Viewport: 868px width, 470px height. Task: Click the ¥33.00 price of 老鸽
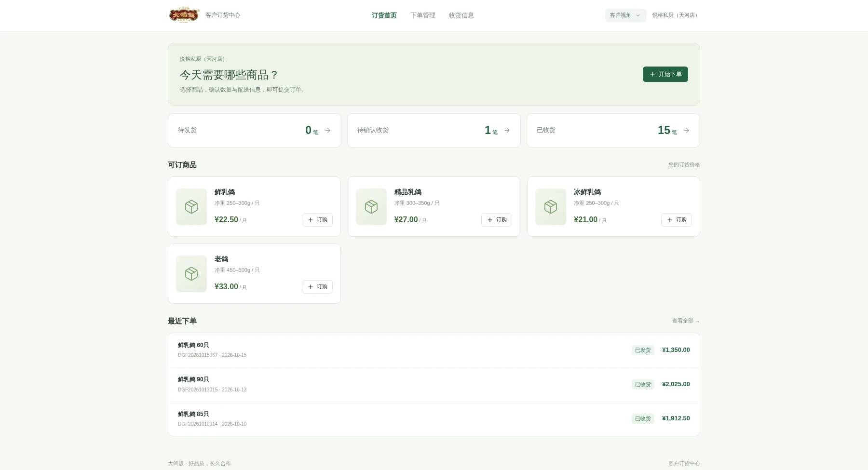pyautogui.click(x=226, y=287)
